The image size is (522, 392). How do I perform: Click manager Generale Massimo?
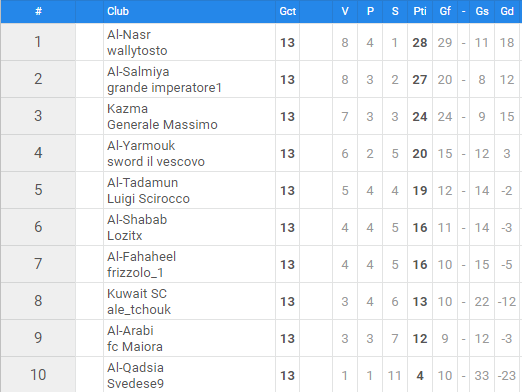[162, 125]
